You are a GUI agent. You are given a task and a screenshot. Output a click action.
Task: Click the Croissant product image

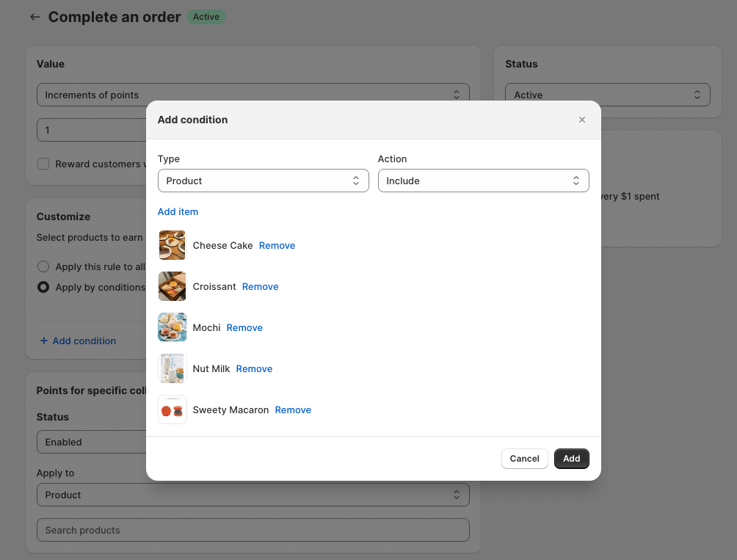[173, 286]
